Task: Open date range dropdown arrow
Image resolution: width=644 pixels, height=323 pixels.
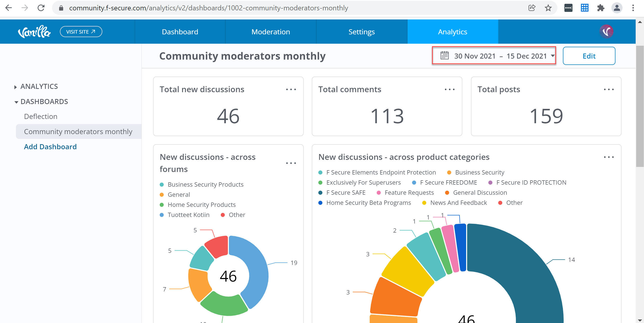Action: coord(553,56)
